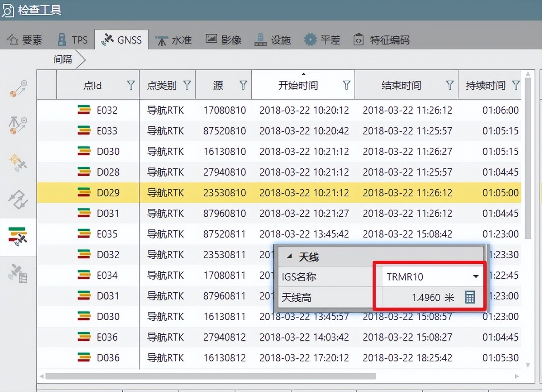Image resolution: width=542 pixels, height=392 pixels.
Task: Click the table's vertical scrollbar thumb
Action: [x=528, y=158]
